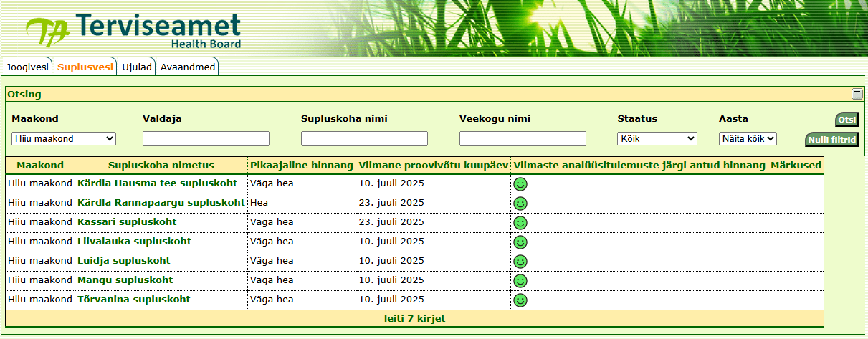Open the Aasta dropdown
The image size is (868, 339).
click(x=748, y=139)
